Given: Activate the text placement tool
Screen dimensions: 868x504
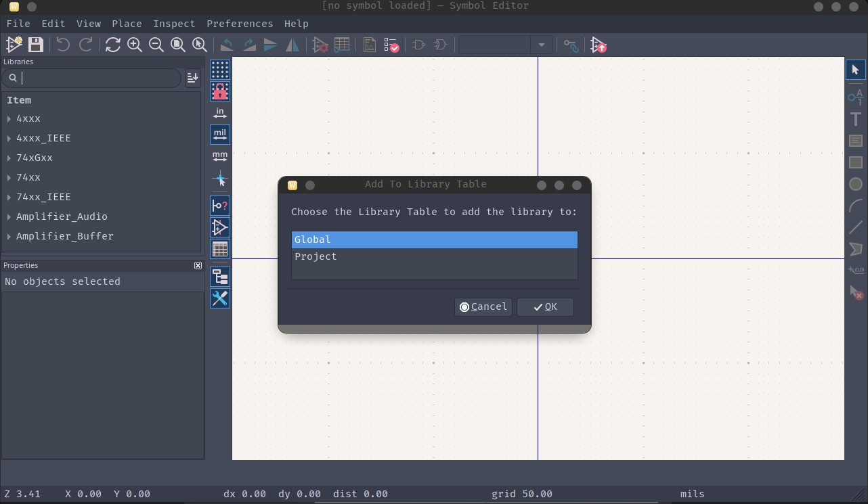Looking at the screenshot, I should pos(855,119).
